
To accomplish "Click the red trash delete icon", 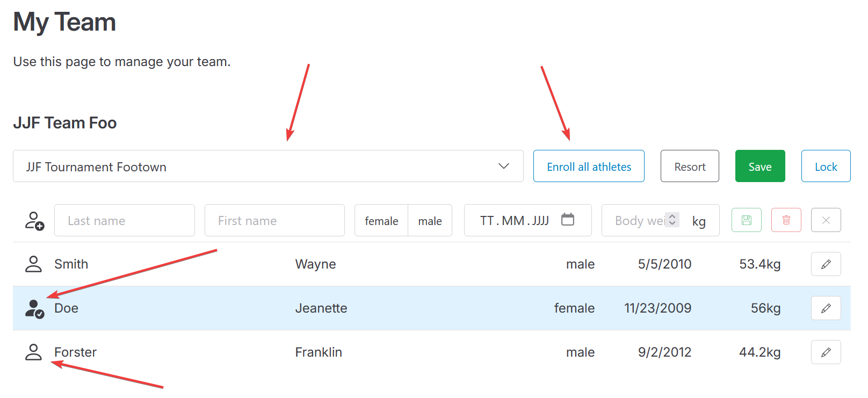I will 786,220.
